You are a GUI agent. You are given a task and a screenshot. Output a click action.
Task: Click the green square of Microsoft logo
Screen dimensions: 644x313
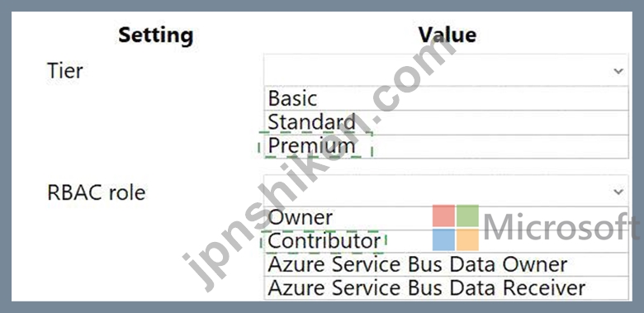tap(468, 216)
